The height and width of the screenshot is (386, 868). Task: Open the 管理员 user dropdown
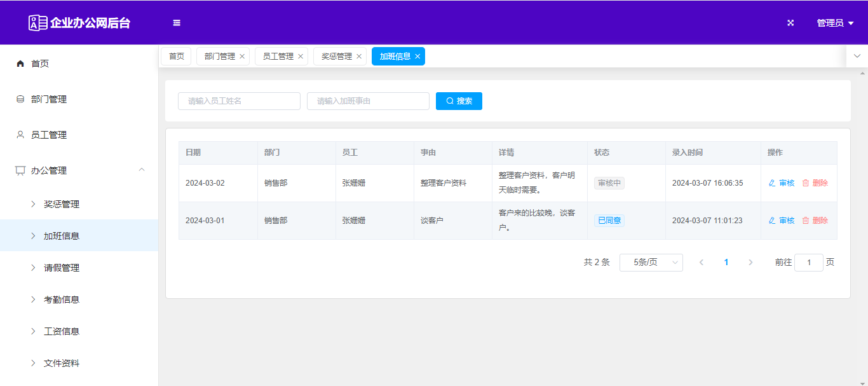click(x=834, y=23)
